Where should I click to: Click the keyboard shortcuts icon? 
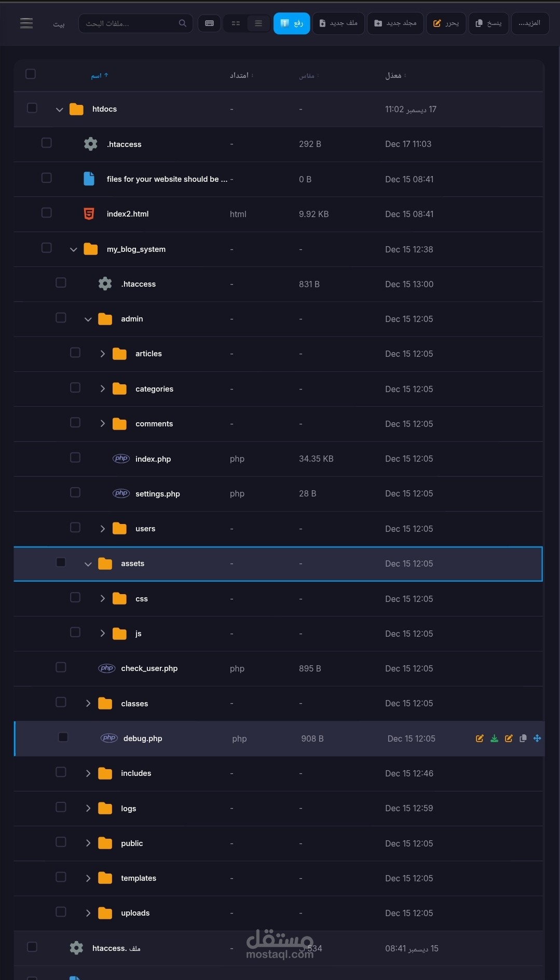tap(210, 23)
